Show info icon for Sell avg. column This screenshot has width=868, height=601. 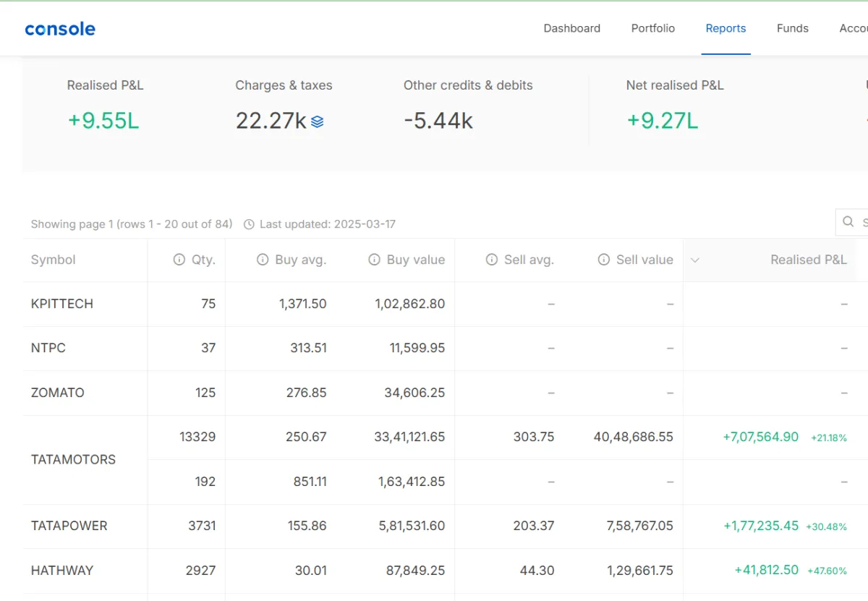[x=492, y=260]
